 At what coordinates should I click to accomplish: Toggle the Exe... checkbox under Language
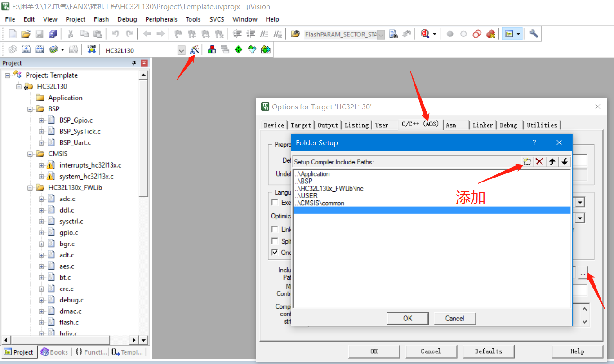click(275, 203)
